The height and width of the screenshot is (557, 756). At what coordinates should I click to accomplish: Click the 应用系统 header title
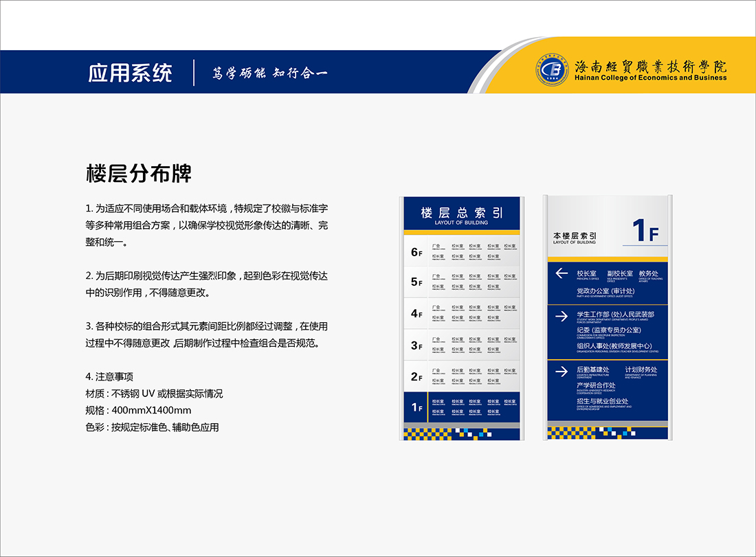(131, 73)
